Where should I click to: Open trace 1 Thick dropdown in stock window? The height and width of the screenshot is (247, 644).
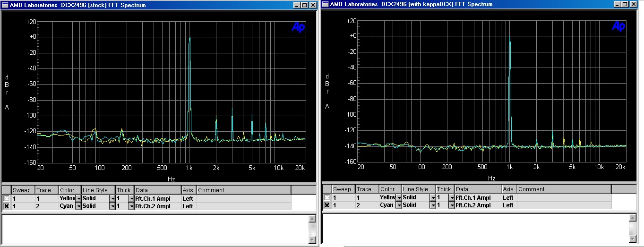[x=131, y=198]
